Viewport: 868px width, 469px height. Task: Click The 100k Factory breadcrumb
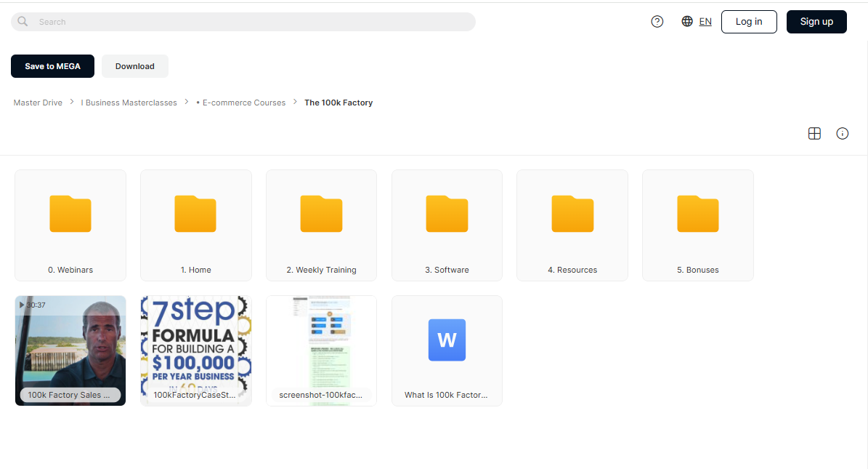point(338,103)
